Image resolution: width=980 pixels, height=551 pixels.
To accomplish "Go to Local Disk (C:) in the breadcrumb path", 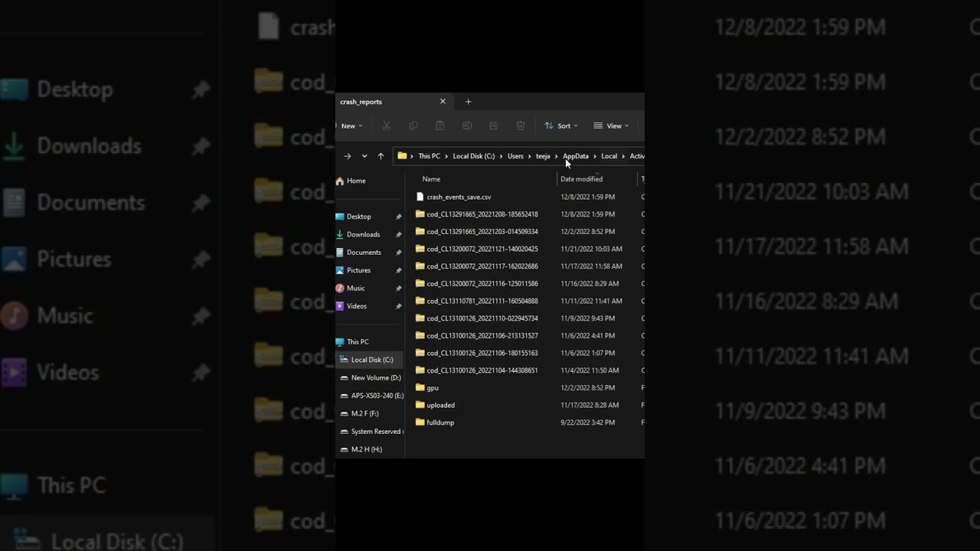I will click(473, 156).
